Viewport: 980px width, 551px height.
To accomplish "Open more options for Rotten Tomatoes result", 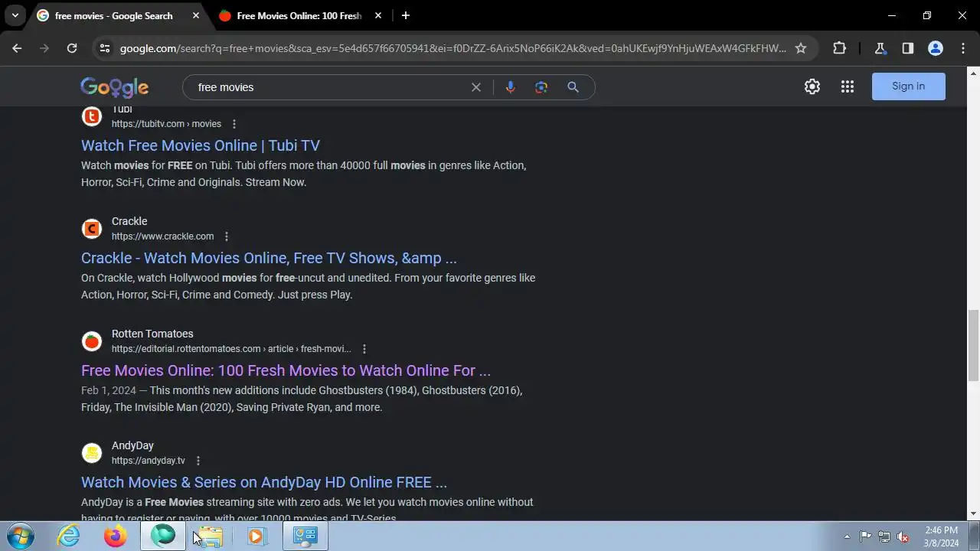I will 364,349.
